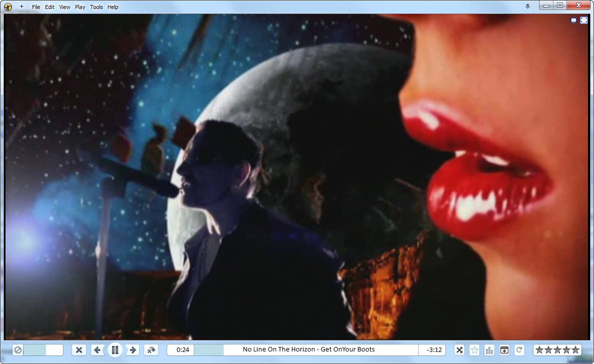Screen dimensions: 594x364
Task: Open the Play menu
Action: [80, 7]
